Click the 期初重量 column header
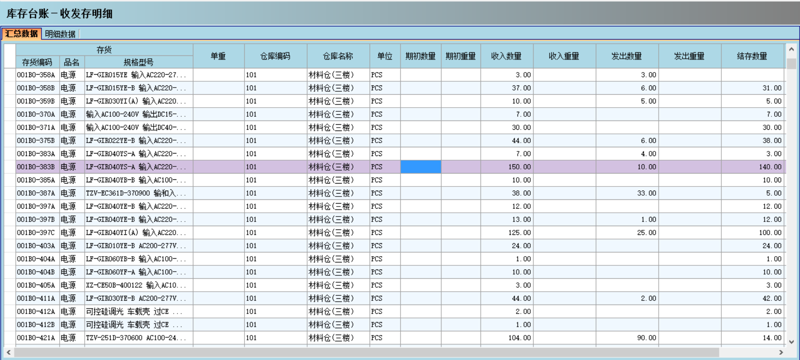Image resolution: width=800 pixels, height=360 pixels. pyautogui.click(x=461, y=56)
